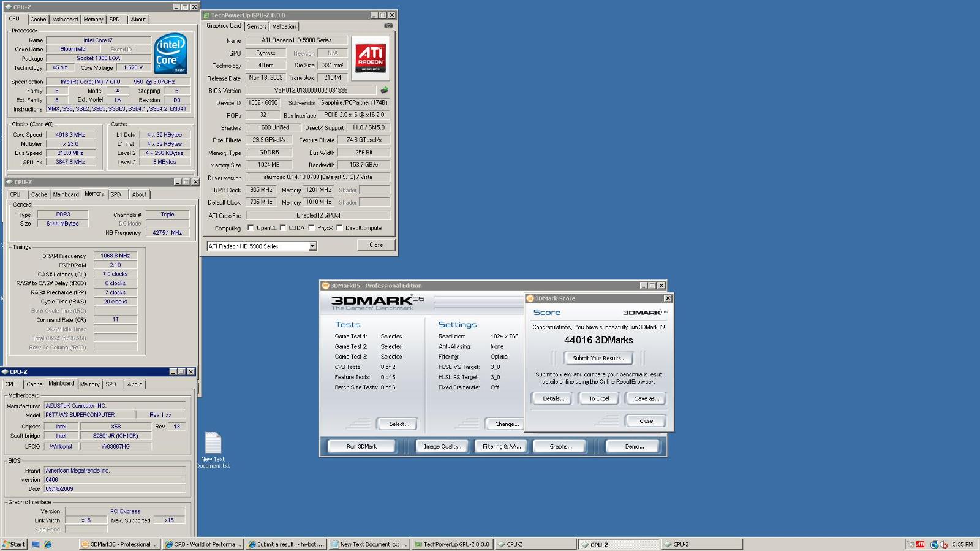The image size is (980, 551).
Task: Click Close button in GPU-Z
Action: (x=376, y=245)
